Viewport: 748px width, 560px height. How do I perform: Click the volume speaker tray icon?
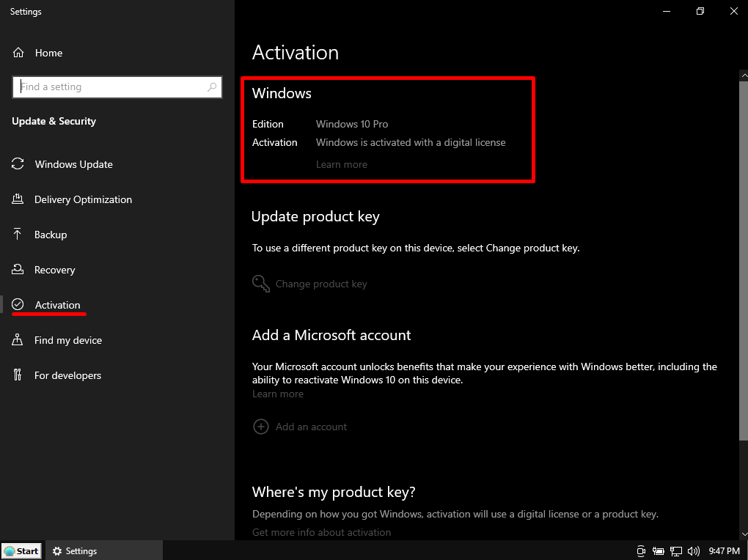pos(694,551)
